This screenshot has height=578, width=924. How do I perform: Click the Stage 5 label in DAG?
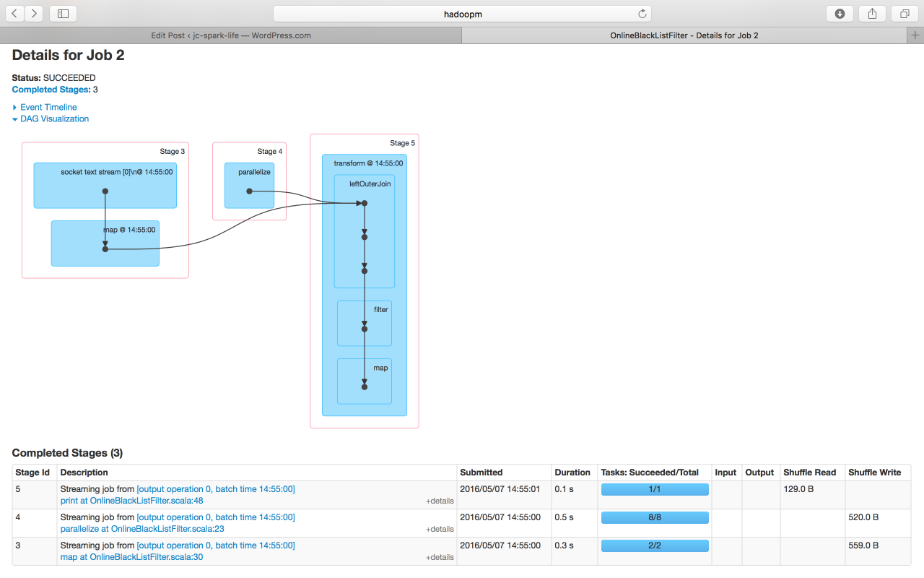402,143
